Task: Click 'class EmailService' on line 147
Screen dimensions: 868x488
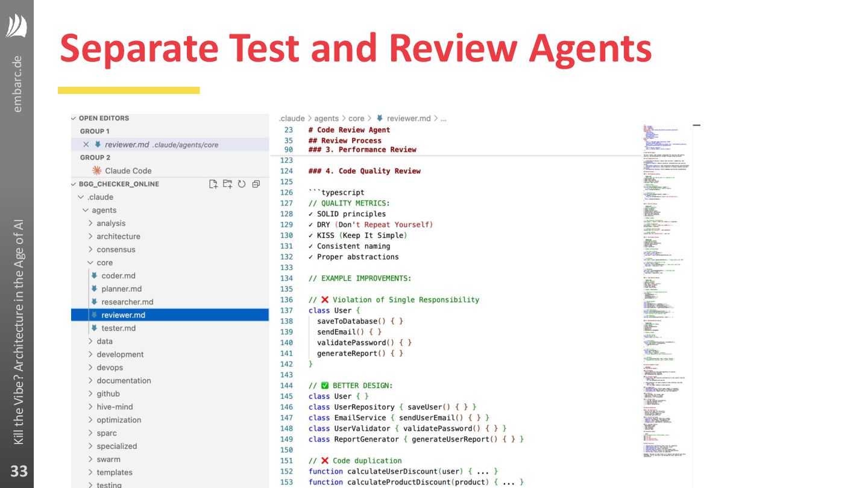Action: [347, 418]
